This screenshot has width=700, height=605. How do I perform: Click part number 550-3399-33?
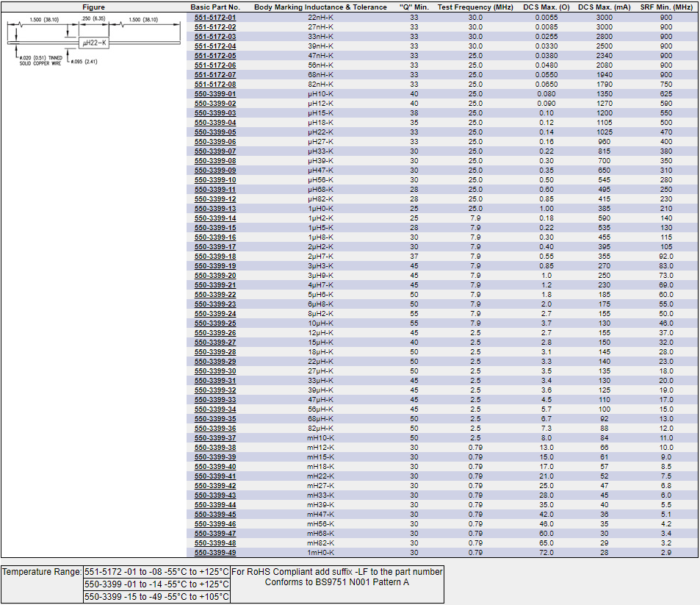pos(215,399)
